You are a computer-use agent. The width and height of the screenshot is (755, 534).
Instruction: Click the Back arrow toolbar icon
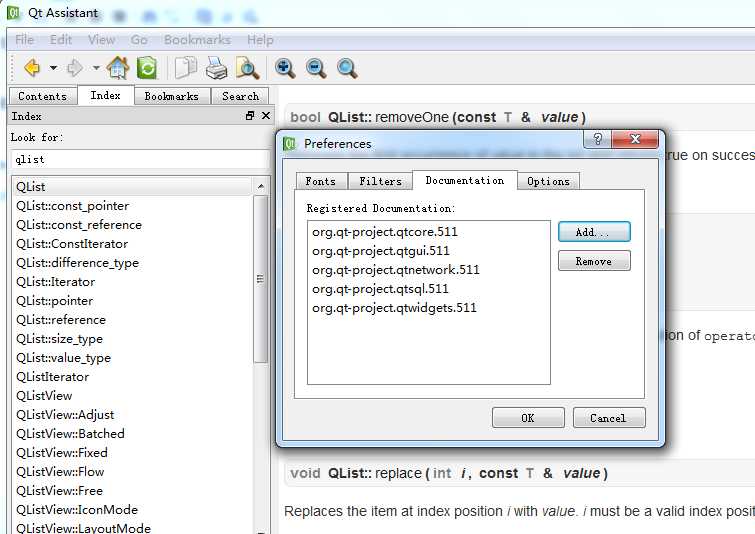(x=32, y=68)
